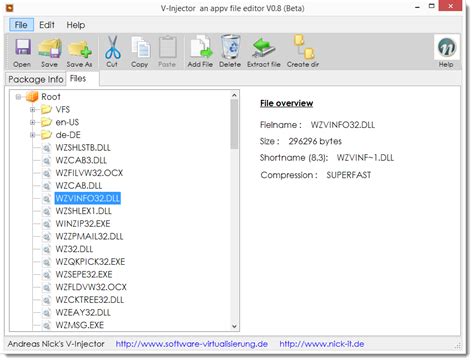The width and height of the screenshot is (474, 362).
Task: Click the file icon beside WINZIP32.EXE
Action: [47, 224]
